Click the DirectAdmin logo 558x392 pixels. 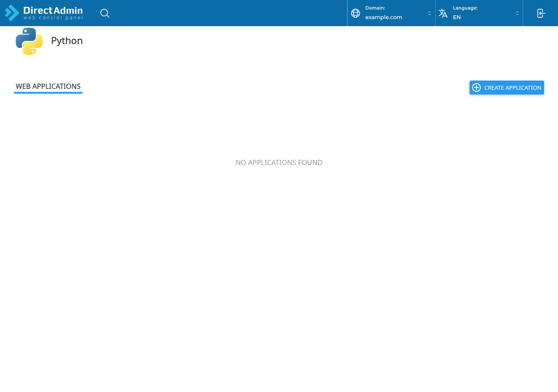[44, 13]
